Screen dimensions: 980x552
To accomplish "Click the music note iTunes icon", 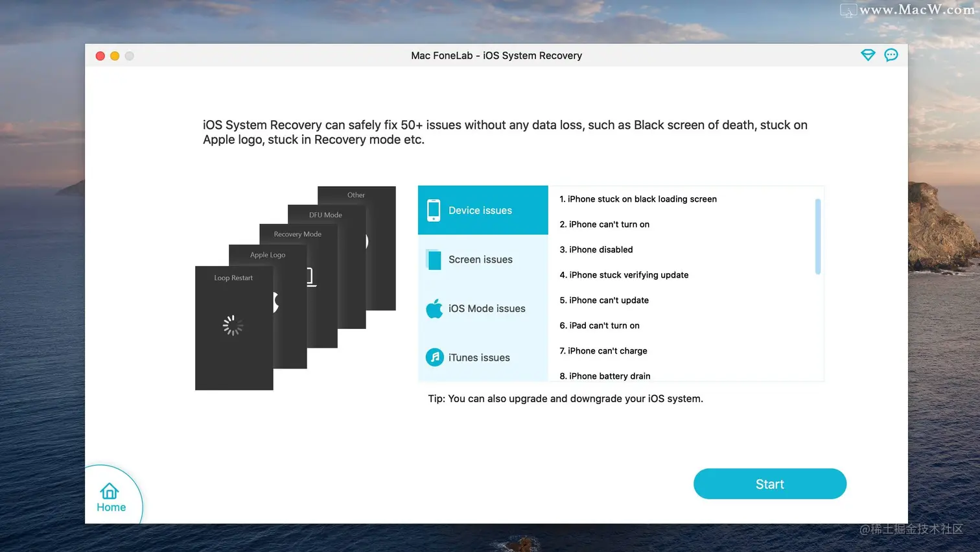I will (434, 357).
